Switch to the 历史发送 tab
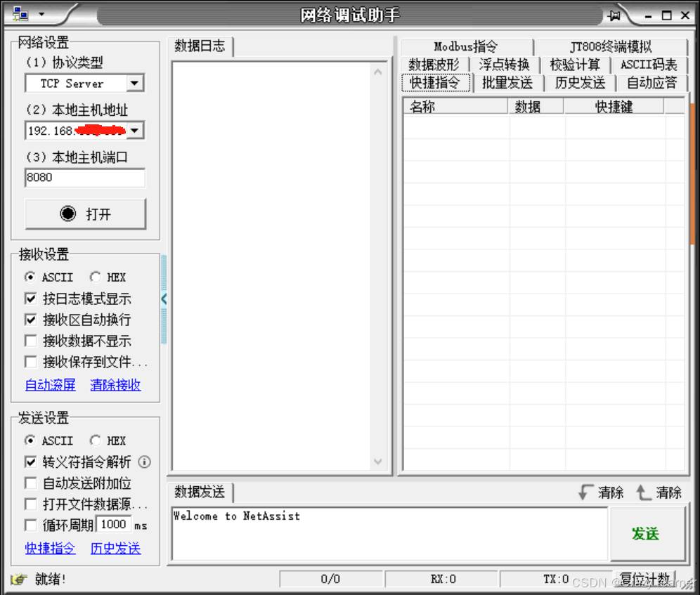Viewport: 700px width, 595px height. (580, 83)
